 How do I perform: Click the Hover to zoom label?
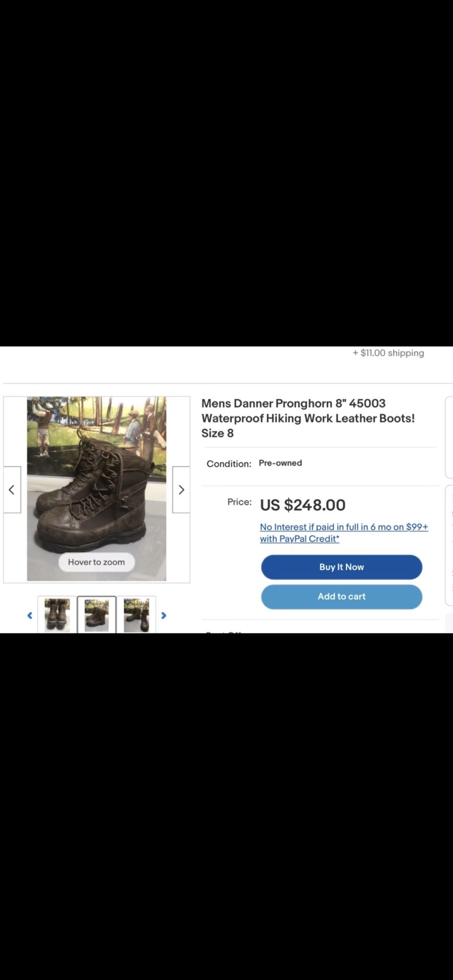[97, 562]
